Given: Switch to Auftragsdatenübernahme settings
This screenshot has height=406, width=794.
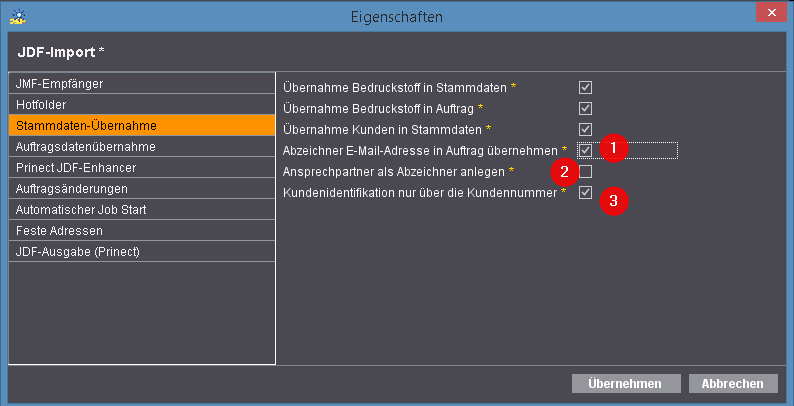Looking at the screenshot, I should (x=142, y=147).
